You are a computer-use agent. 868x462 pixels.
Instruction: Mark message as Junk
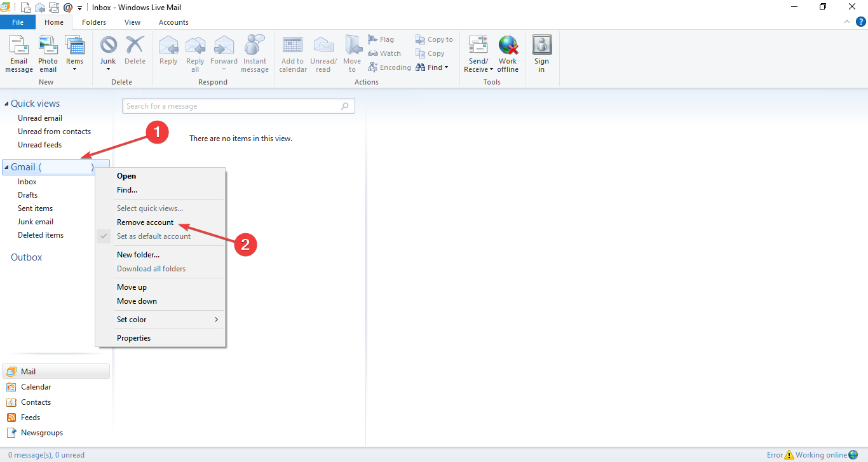(108, 54)
